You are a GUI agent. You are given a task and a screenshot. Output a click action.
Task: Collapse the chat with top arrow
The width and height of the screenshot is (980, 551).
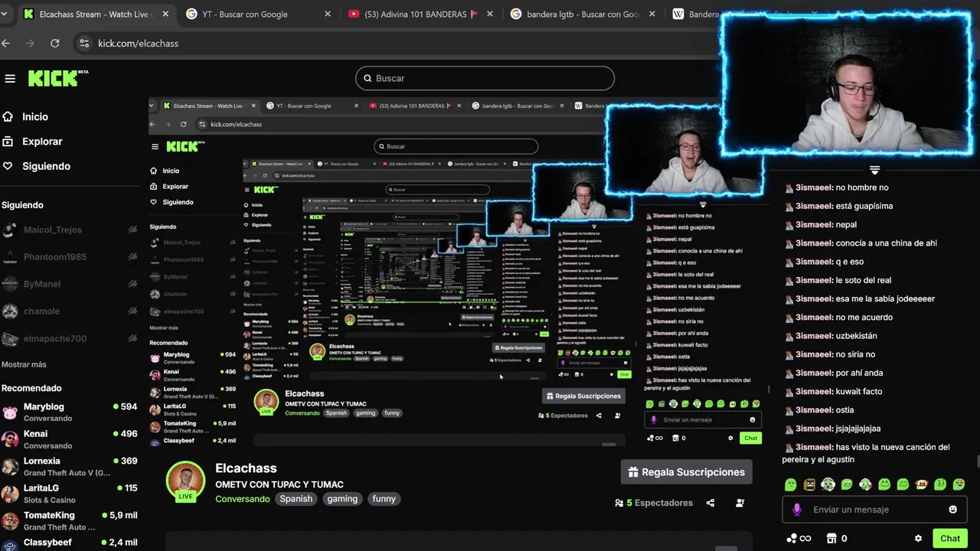tap(874, 170)
